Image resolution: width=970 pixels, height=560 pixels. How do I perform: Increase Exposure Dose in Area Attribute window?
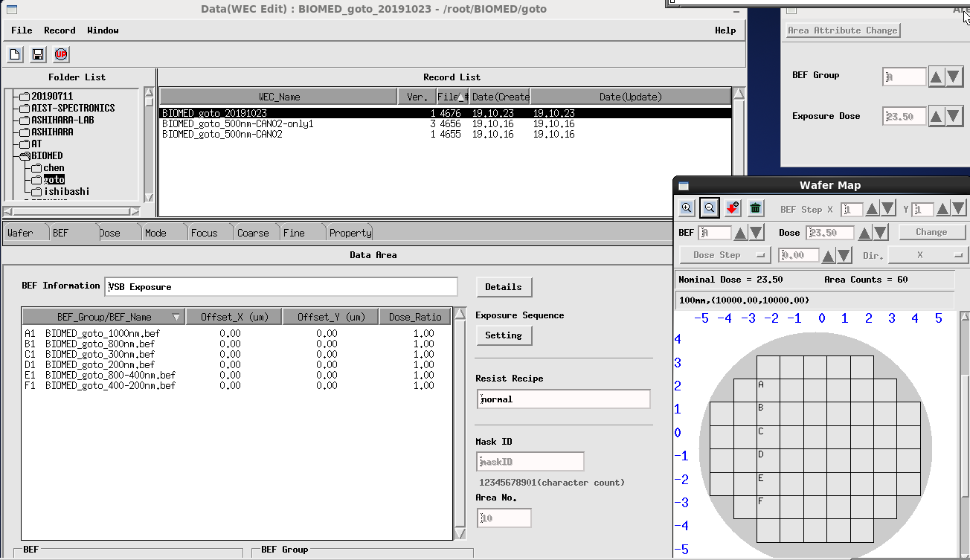pos(937,116)
